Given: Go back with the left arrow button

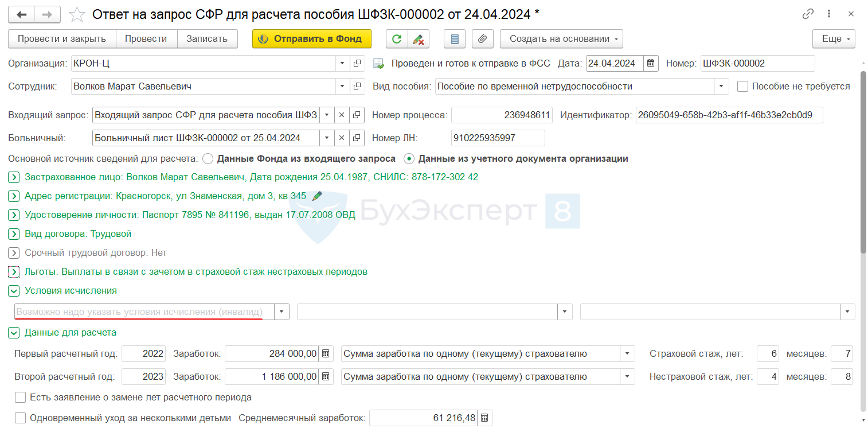Looking at the screenshot, I should (x=22, y=14).
